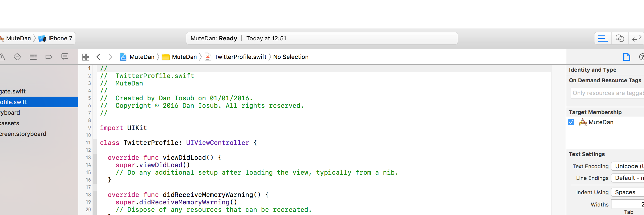Click the MuteDan folder icon in jump bar
Image resolution: width=644 pixels, height=215 pixels.
click(166, 57)
